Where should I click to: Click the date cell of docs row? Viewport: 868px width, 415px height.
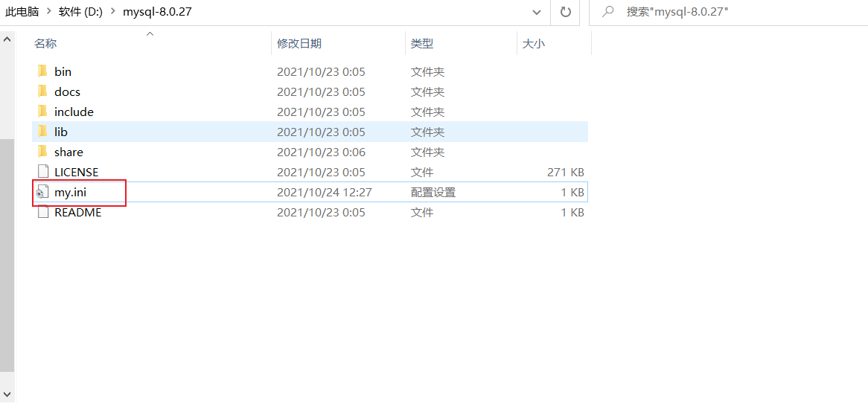click(321, 91)
